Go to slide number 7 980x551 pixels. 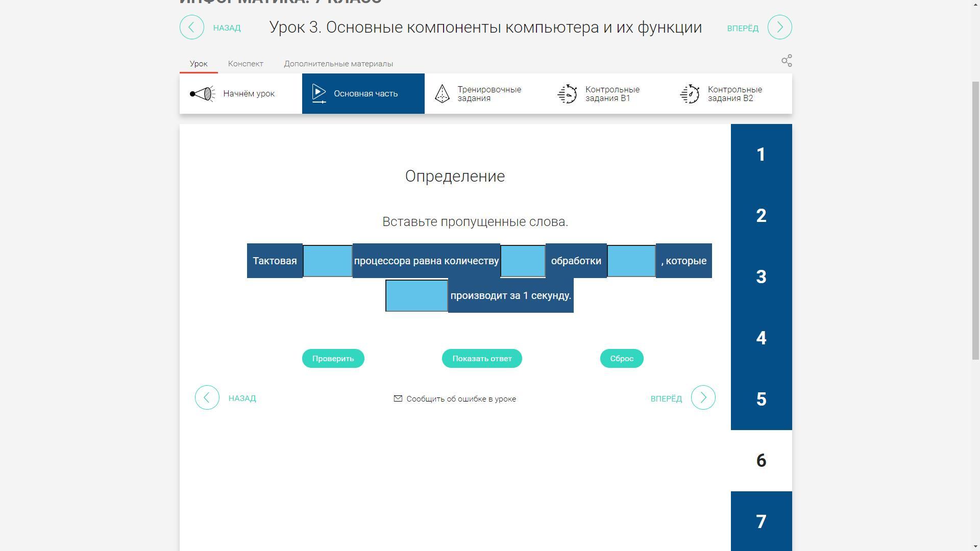point(761,521)
